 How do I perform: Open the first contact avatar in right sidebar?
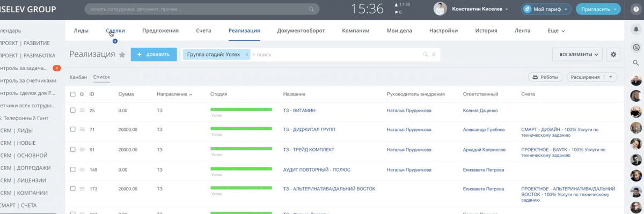(636, 80)
